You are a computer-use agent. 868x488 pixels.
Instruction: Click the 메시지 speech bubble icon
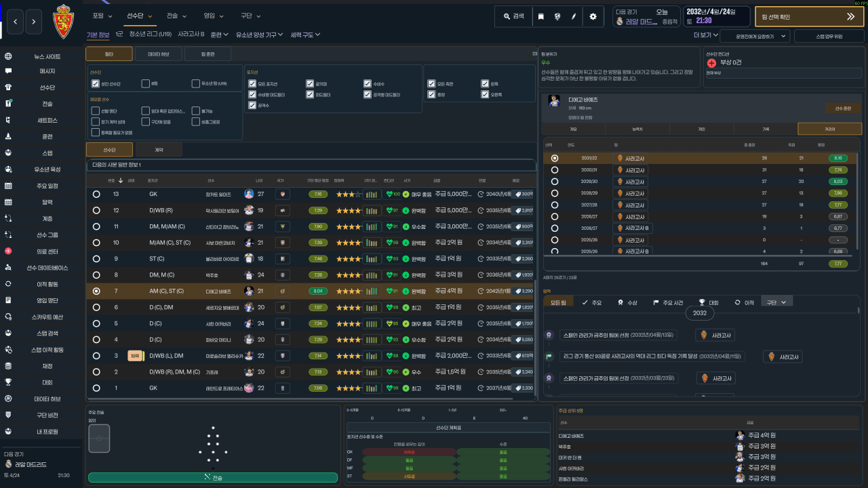tap(8, 71)
